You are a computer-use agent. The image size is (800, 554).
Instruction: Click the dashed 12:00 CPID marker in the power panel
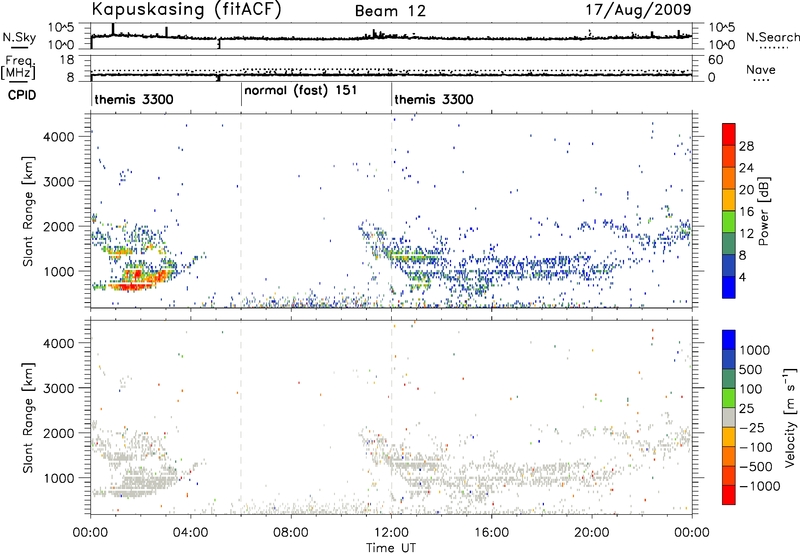coord(392,211)
